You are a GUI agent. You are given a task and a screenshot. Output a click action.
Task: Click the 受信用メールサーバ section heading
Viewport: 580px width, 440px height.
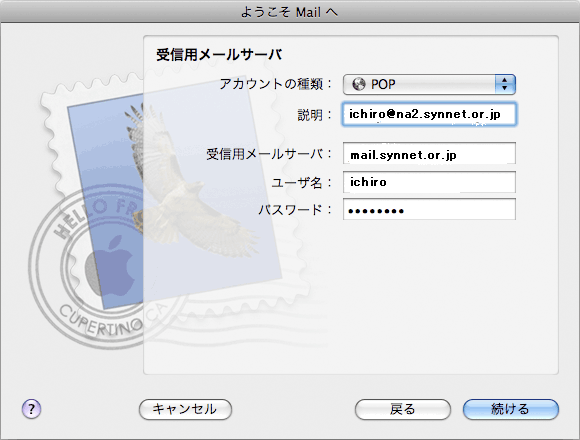[219, 55]
